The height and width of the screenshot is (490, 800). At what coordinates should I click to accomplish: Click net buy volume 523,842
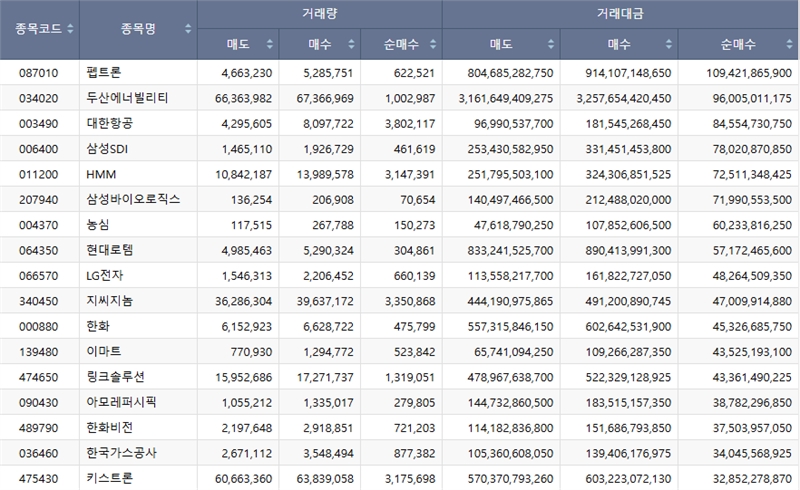414,352
